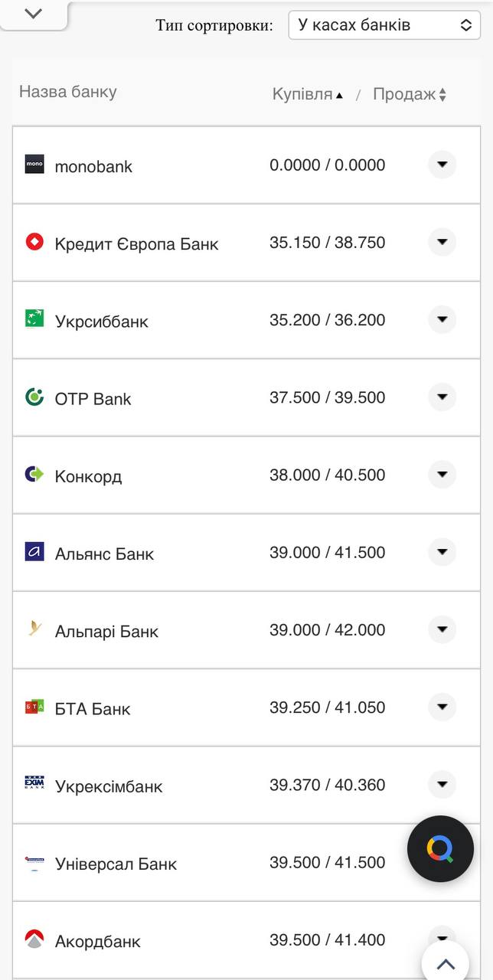Image resolution: width=493 pixels, height=980 pixels.
Task: Open the sorting type dropdown
Action: click(x=384, y=24)
